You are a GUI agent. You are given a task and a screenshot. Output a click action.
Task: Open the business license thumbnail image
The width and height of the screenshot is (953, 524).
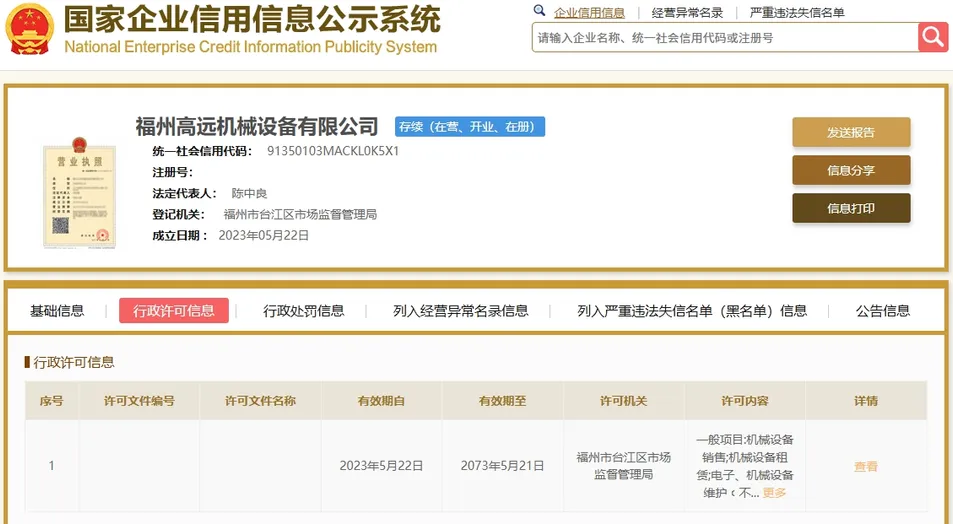pyautogui.click(x=79, y=193)
